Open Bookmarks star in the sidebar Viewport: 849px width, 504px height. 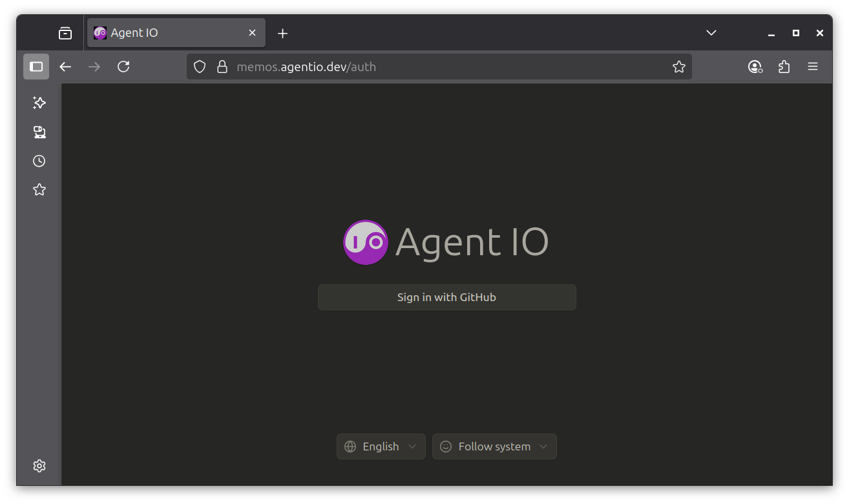coord(39,189)
